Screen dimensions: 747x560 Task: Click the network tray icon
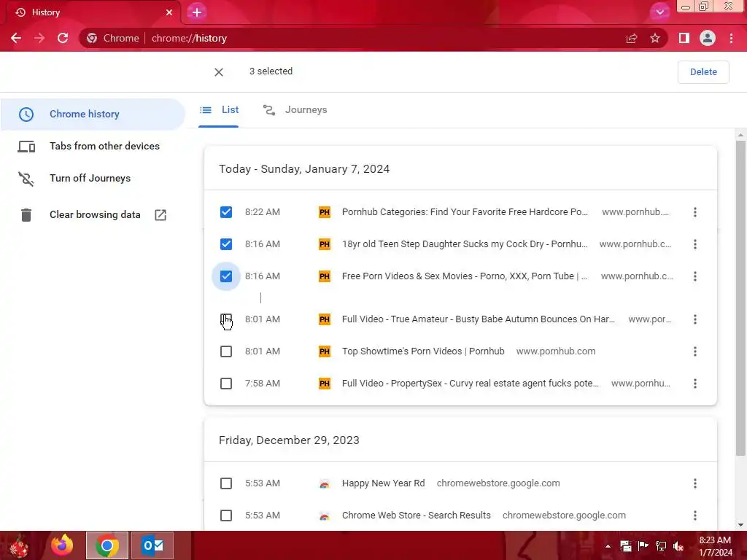pos(661,547)
